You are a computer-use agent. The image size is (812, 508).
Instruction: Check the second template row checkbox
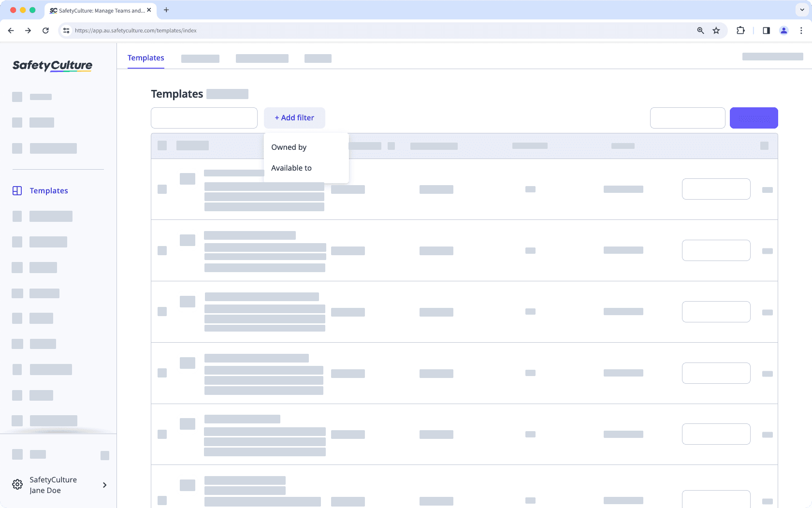pyautogui.click(x=162, y=250)
